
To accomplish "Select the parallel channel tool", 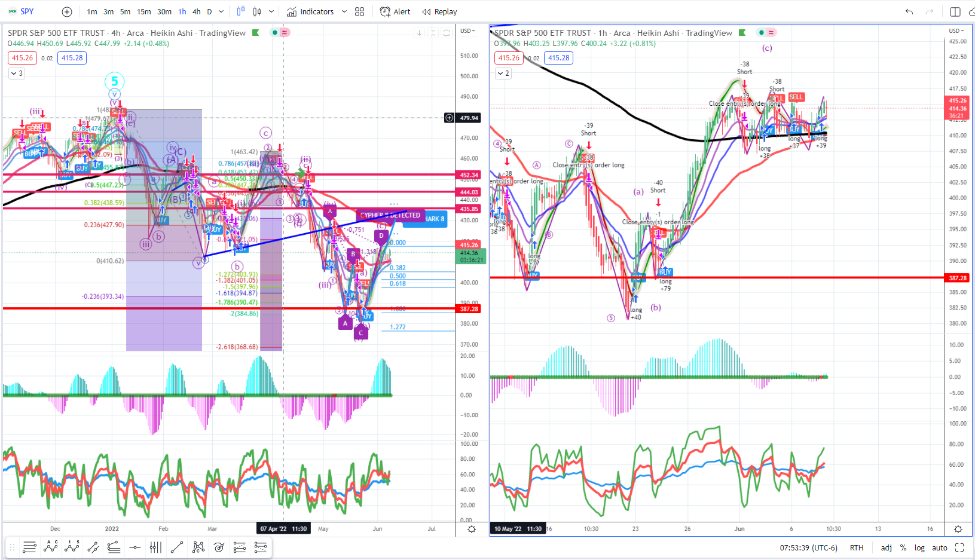I will click(x=93, y=547).
